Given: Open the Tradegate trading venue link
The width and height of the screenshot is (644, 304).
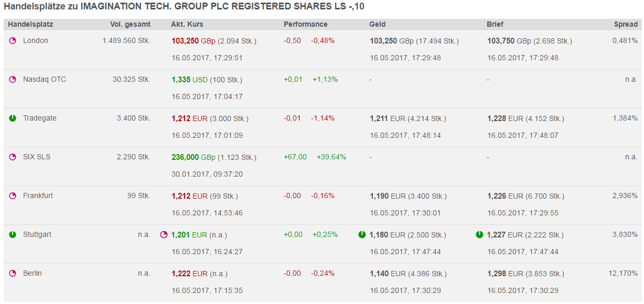Looking at the screenshot, I should pos(39,118).
